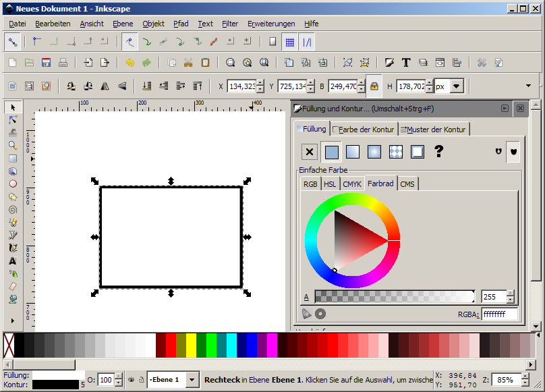Click the No paint X button

pos(310,152)
